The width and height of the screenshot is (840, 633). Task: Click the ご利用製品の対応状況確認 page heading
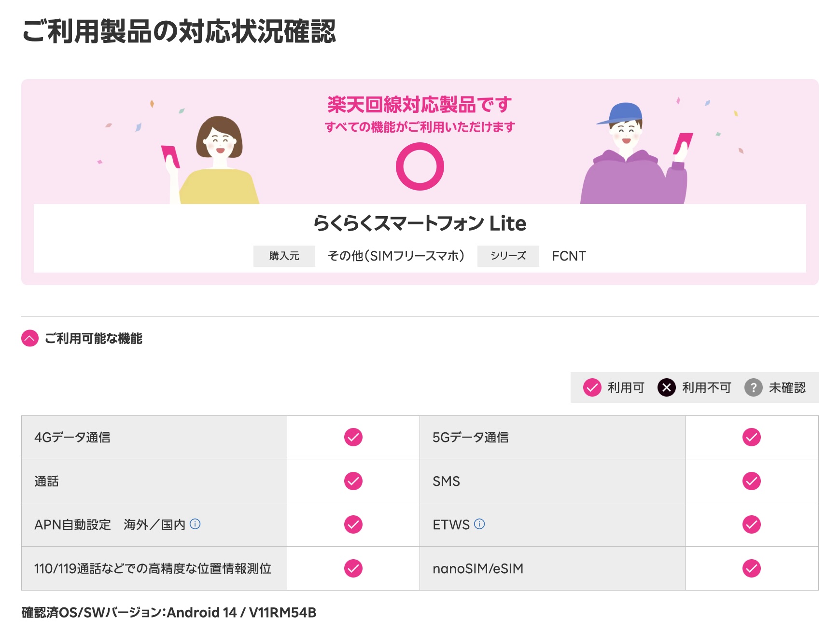click(179, 32)
